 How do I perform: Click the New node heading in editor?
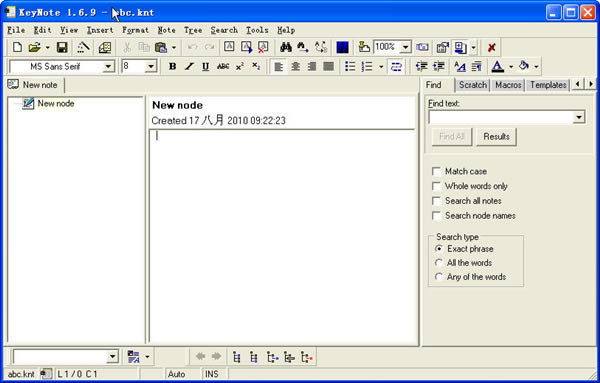tap(178, 105)
